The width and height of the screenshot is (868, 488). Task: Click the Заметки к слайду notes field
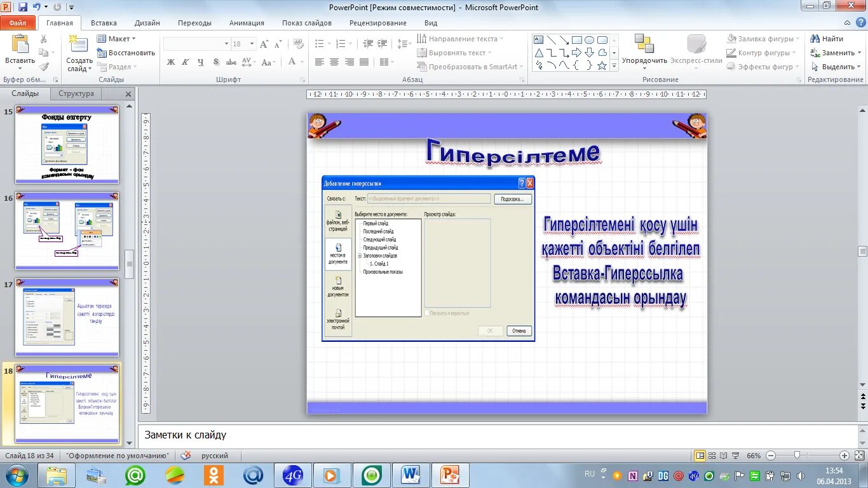click(498, 435)
